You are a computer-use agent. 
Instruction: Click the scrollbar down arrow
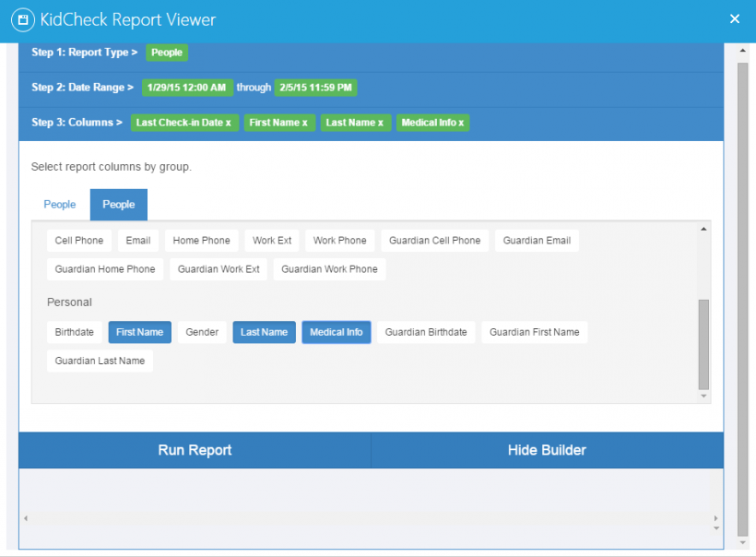click(741, 541)
